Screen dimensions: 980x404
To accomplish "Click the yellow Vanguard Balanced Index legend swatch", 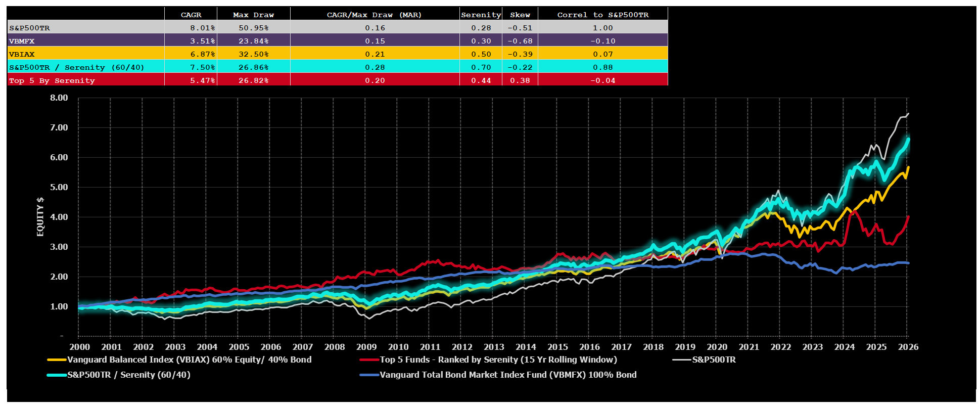I will (57, 360).
